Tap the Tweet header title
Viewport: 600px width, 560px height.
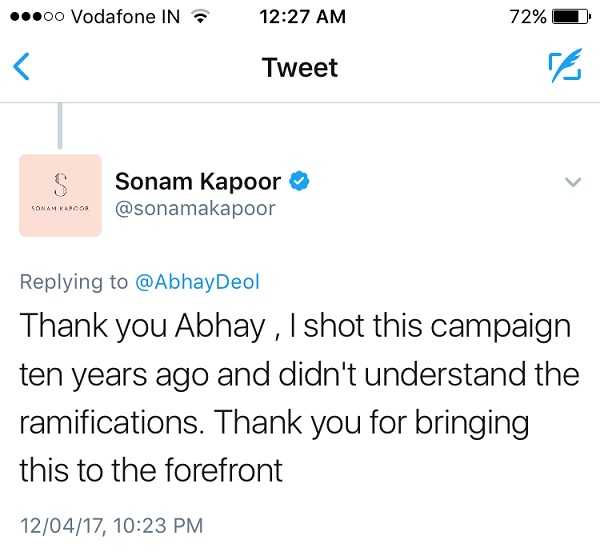coord(300,68)
